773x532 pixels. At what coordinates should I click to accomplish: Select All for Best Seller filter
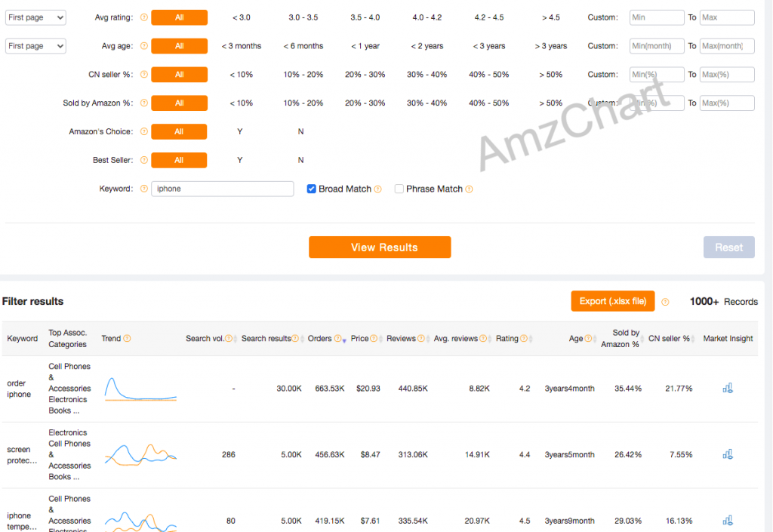(x=179, y=160)
